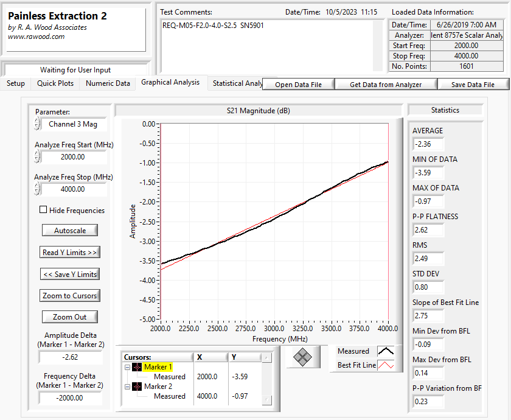Click the Test Comments vertical scrollbar
Screen dimensions: 511x420
coord(378,46)
